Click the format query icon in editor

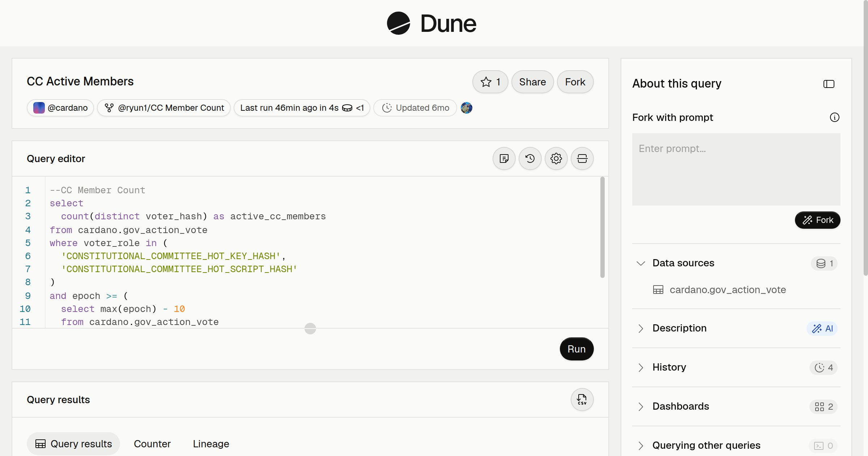tap(504, 159)
